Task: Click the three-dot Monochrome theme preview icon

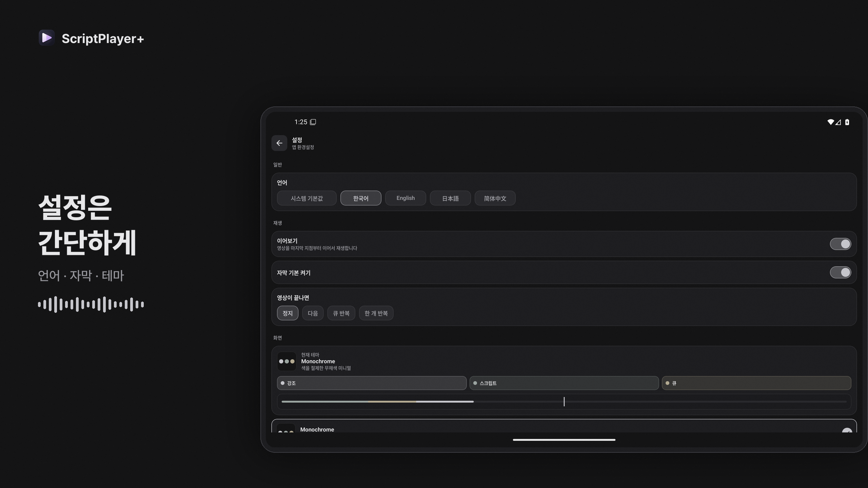Action: [x=287, y=361]
